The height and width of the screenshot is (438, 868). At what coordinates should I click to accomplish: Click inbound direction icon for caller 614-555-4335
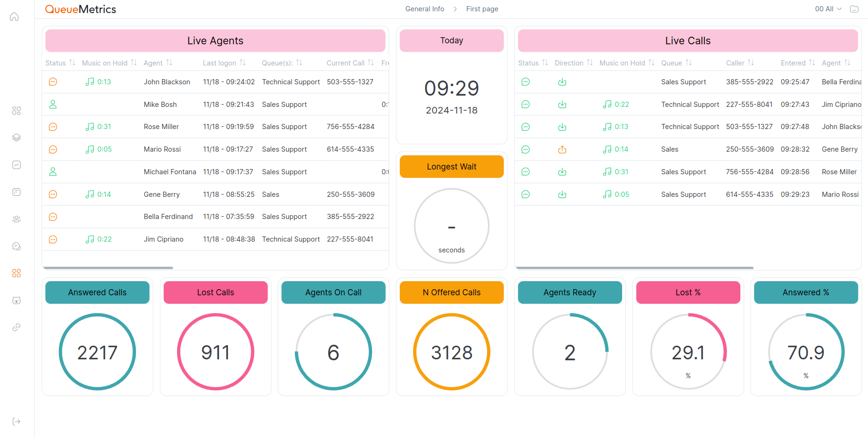click(x=562, y=195)
